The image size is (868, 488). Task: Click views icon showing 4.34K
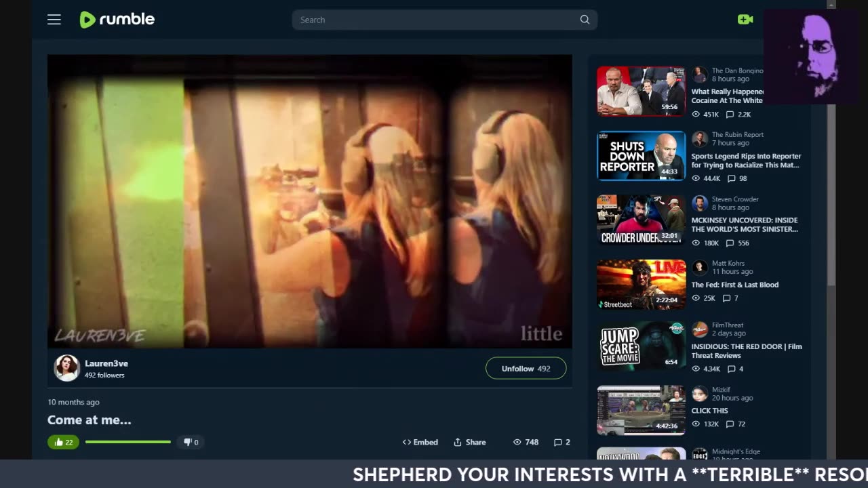pyautogui.click(x=696, y=369)
